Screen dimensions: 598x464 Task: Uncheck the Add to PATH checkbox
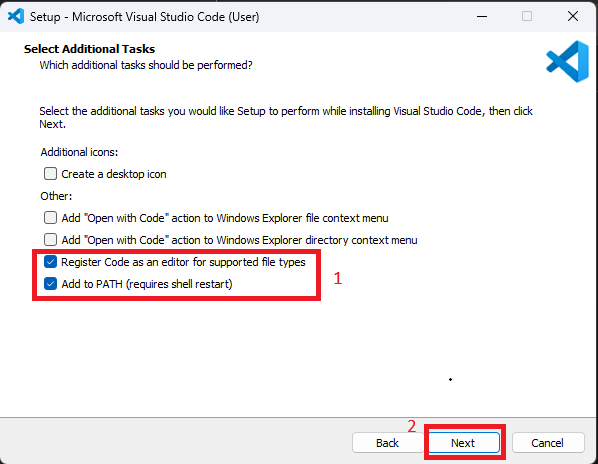coord(50,284)
